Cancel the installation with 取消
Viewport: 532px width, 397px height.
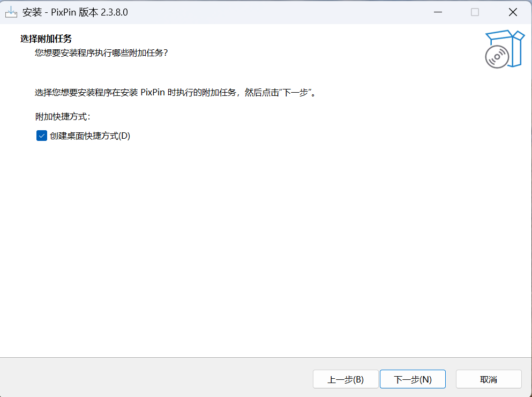tap(489, 379)
